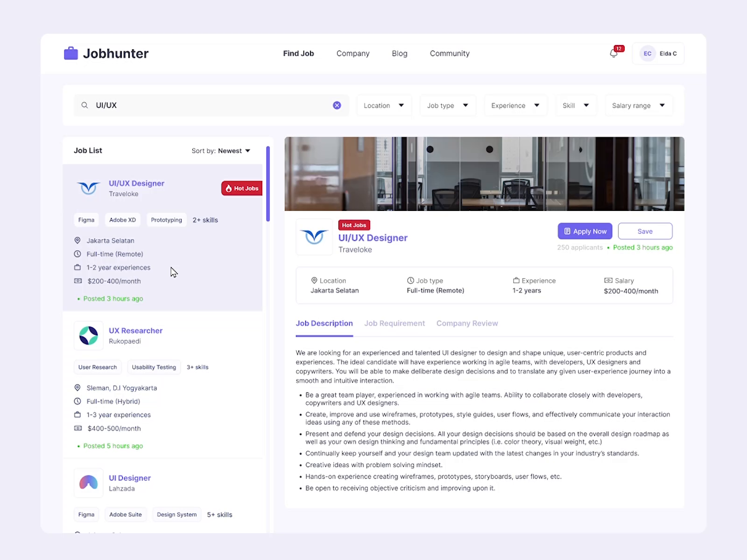Expand the Job type filter
The width and height of the screenshot is (747, 560).
[x=447, y=105]
